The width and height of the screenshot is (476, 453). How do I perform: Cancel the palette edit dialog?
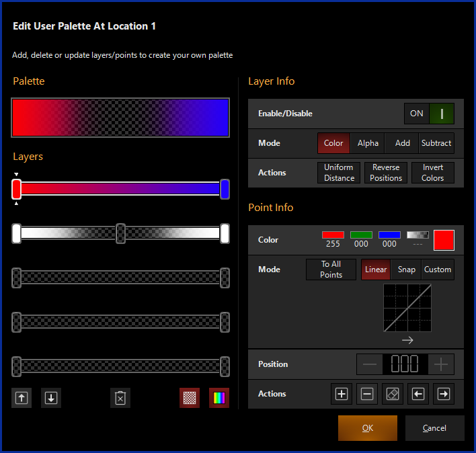[x=434, y=428]
